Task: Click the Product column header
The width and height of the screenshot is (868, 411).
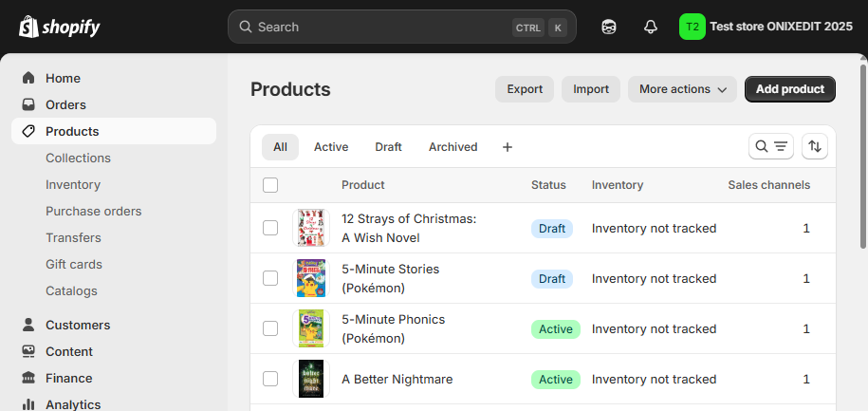Action: 362,185
